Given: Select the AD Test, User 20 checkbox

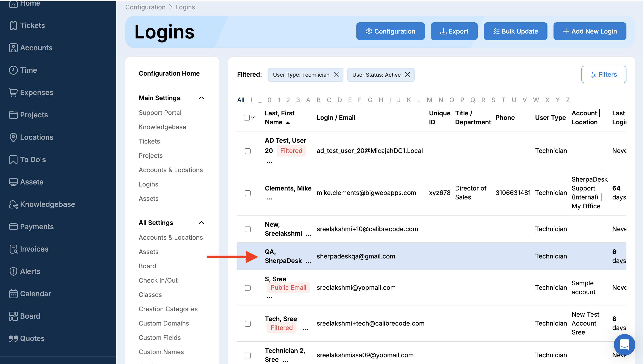Looking at the screenshot, I should pyautogui.click(x=248, y=151).
